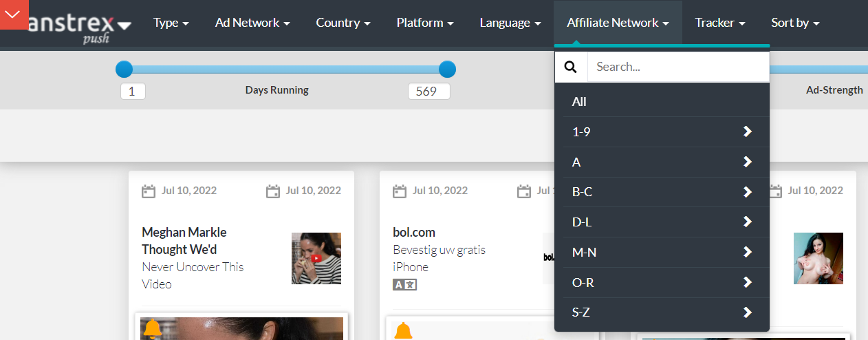Open the Type dropdown filter
Viewport: 868px width, 340px height.
(171, 23)
